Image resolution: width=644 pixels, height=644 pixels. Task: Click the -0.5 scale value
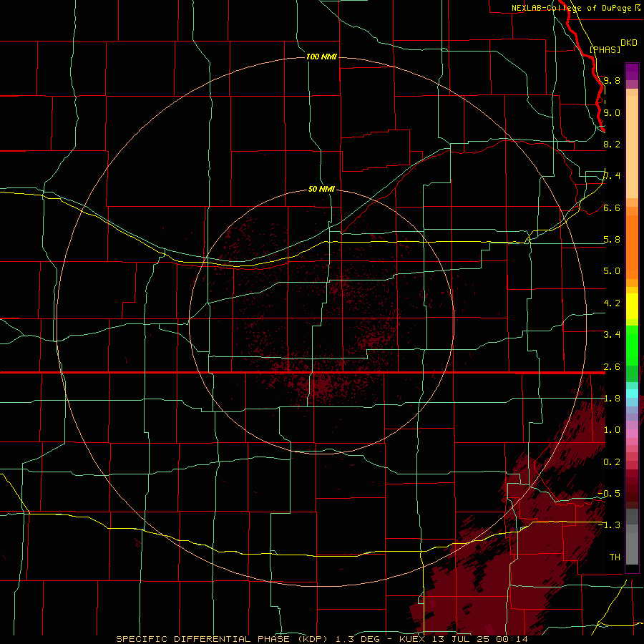pyautogui.click(x=609, y=494)
